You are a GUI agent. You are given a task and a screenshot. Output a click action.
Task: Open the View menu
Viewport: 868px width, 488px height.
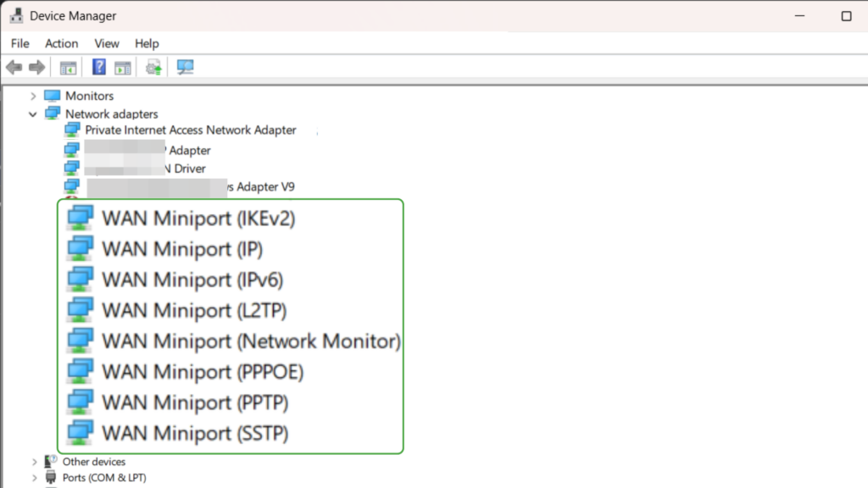pyautogui.click(x=106, y=43)
